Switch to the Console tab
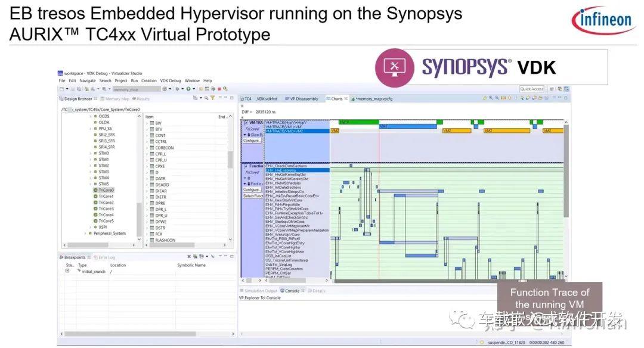Viewport: 644px width, 348px height. tap(292, 291)
